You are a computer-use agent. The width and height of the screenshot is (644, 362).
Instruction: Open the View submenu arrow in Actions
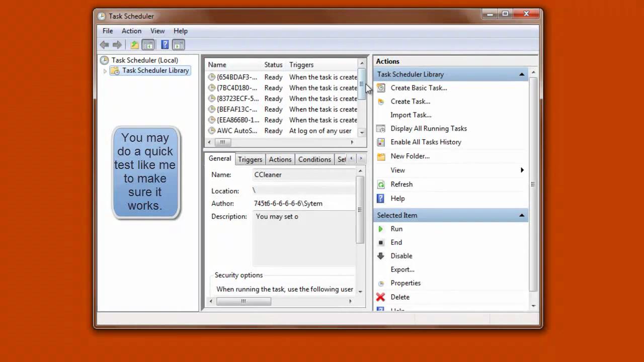click(x=522, y=170)
